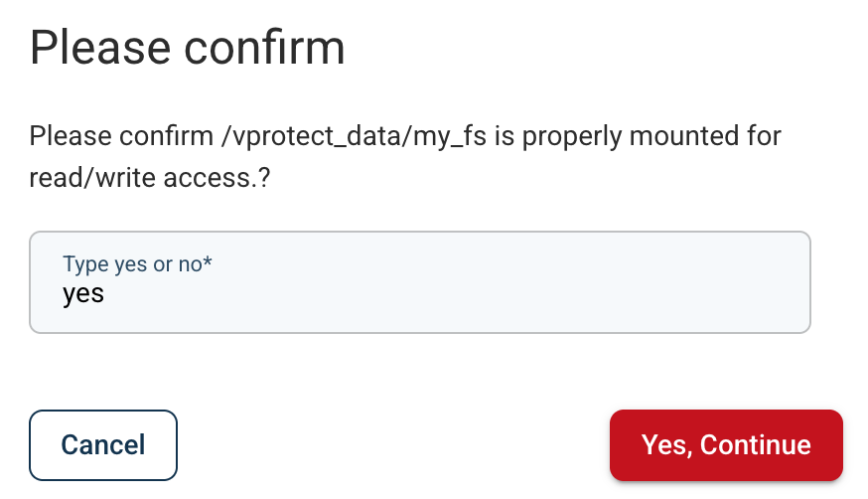
Task: Click the required asterisk in the field label
Action: (209, 263)
